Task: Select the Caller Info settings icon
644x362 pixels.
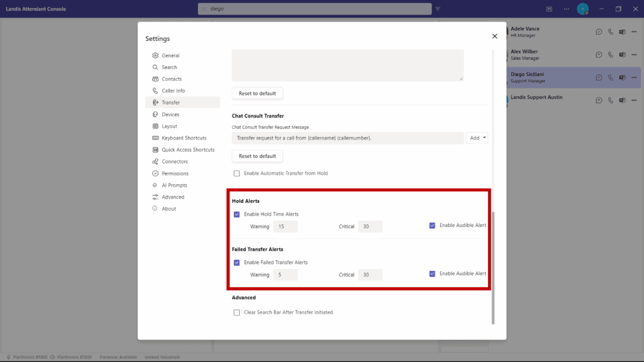Action: tap(156, 90)
